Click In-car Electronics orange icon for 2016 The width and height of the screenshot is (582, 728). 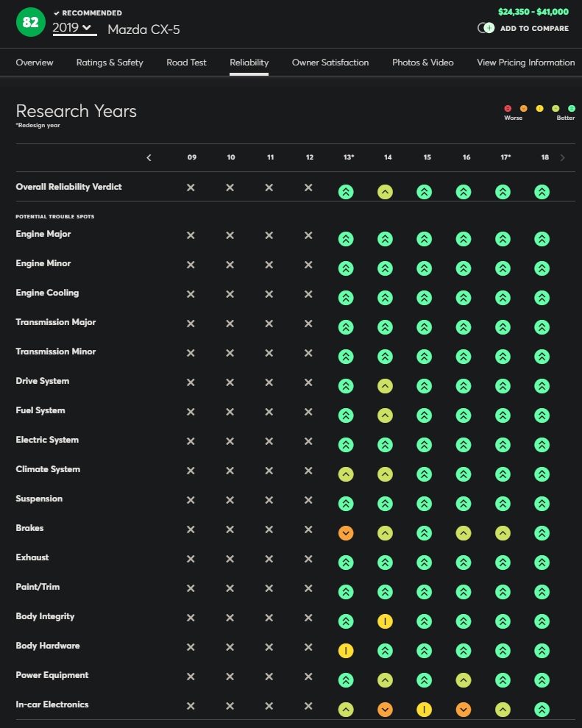point(464,710)
